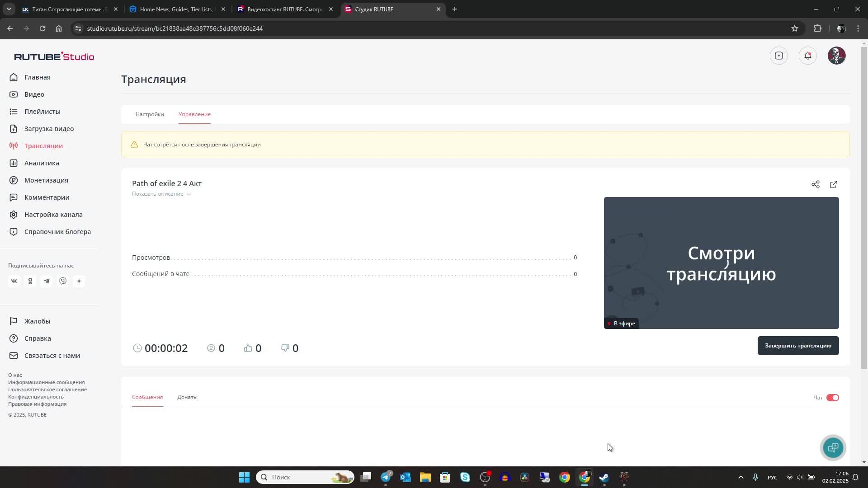Select the Управление tab
868x488 pixels.
pyautogui.click(x=194, y=114)
